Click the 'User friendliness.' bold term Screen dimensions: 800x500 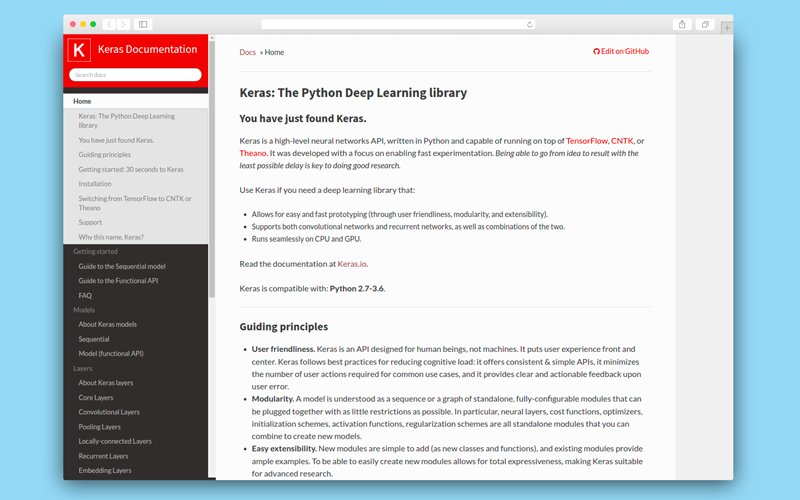(283, 349)
